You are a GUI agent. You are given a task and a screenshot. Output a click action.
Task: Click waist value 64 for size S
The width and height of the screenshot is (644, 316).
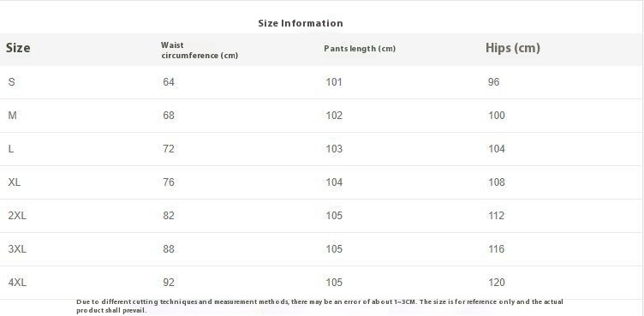(169, 81)
